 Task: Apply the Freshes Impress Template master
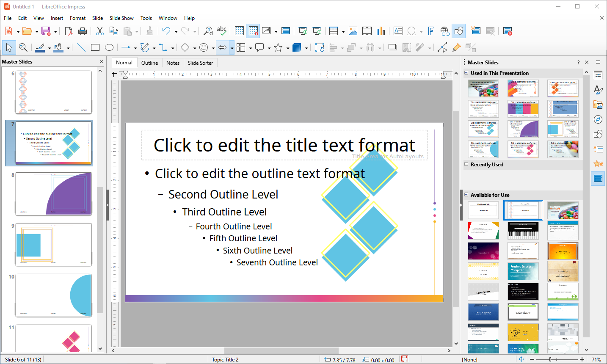click(523, 271)
